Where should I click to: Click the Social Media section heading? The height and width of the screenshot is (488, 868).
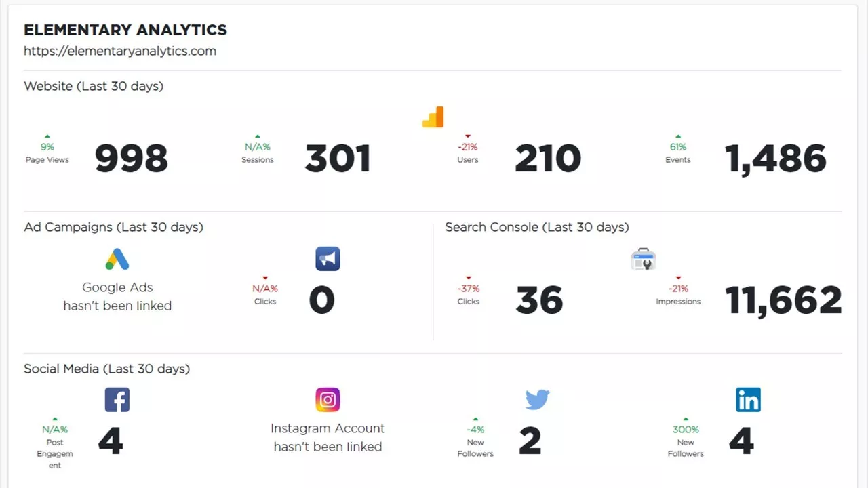pos(106,369)
